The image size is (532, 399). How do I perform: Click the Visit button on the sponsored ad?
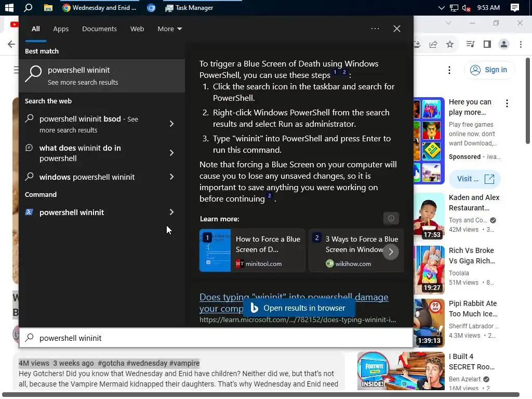[x=475, y=179]
